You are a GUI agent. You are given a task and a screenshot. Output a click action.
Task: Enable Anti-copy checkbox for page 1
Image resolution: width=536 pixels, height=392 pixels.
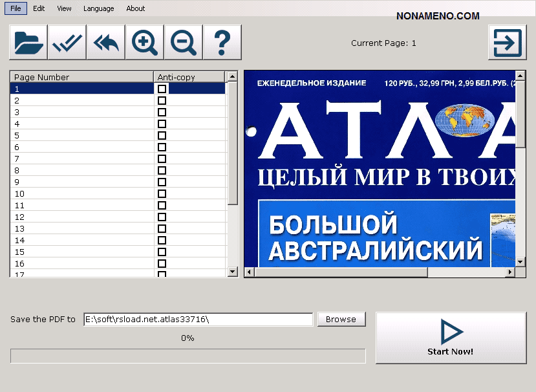[162, 89]
